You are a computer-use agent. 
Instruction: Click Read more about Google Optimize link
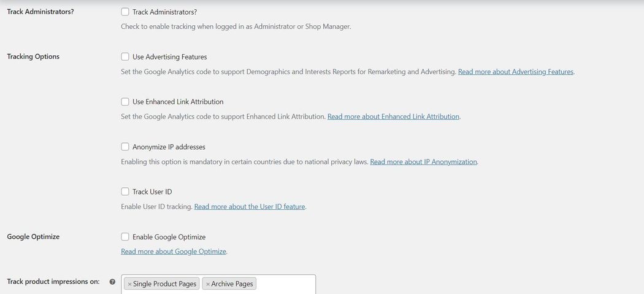(x=174, y=252)
